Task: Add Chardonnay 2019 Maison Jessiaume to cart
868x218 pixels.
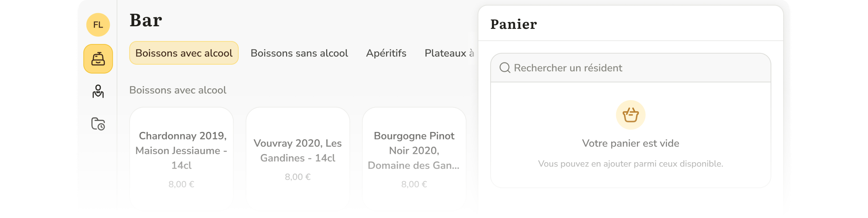Action: tap(181, 158)
